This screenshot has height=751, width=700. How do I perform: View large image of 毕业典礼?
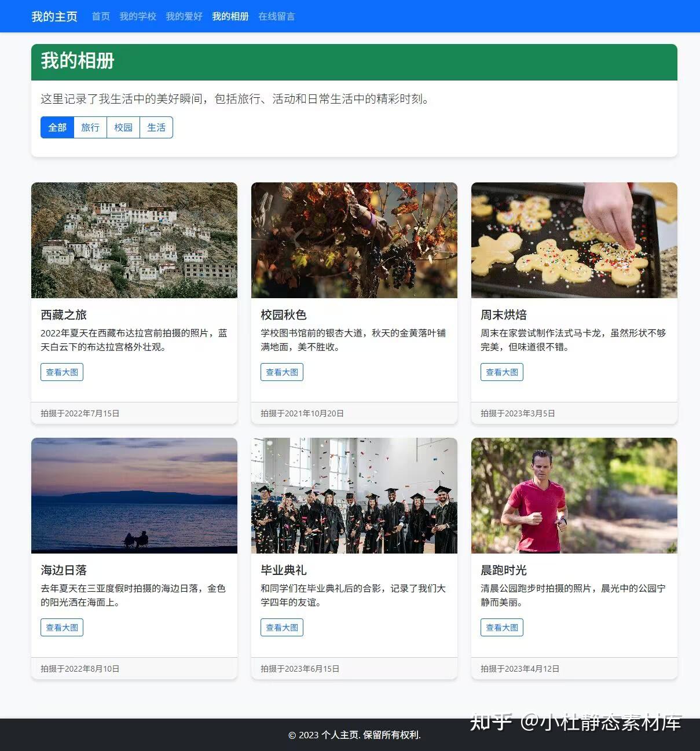[x=281, y=627]
